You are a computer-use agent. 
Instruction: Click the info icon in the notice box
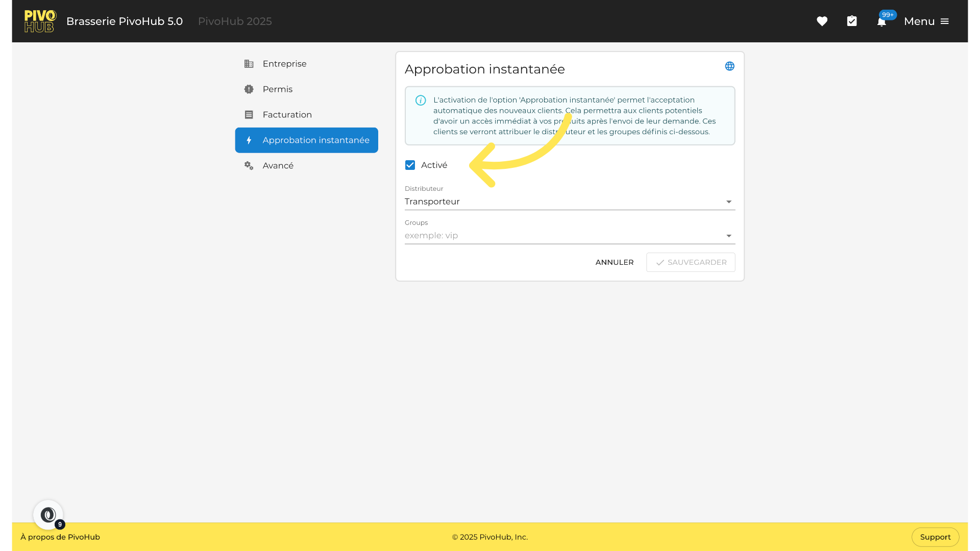coord(421,101)
